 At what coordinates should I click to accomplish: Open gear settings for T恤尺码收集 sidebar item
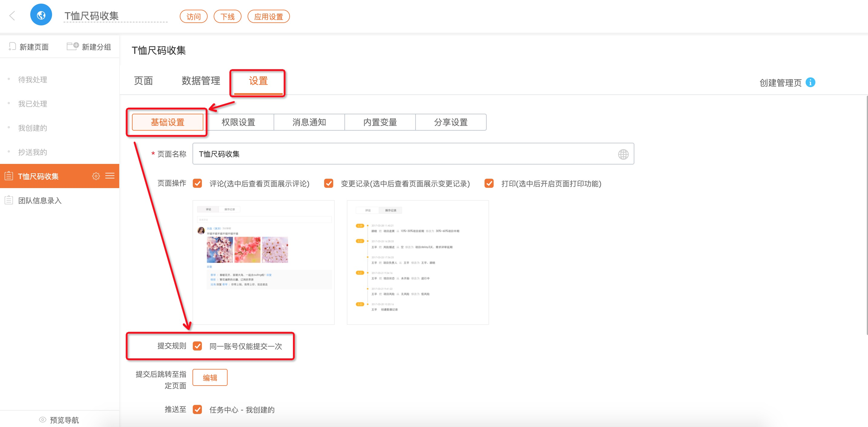point(96,176)
